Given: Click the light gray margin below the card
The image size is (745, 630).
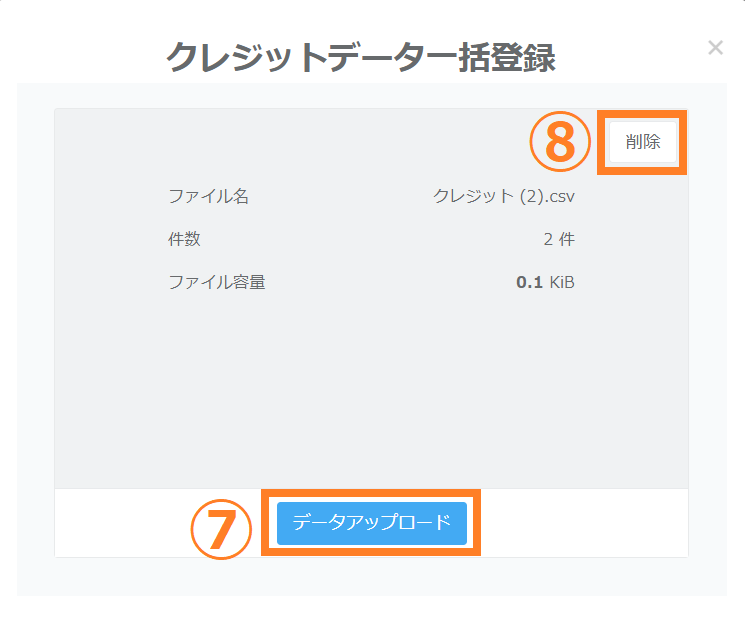Looking at the screenshot, I should tap(370, 577).
